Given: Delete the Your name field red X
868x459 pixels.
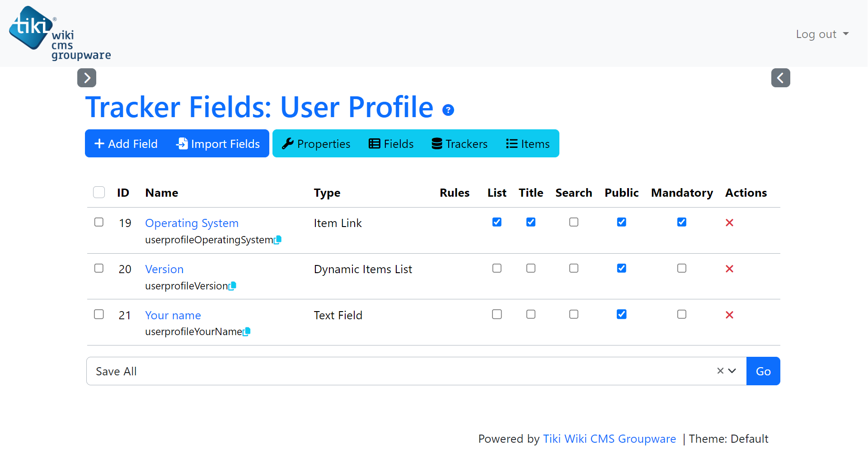Looking at the screenshot, I should (x=729, y=315).
